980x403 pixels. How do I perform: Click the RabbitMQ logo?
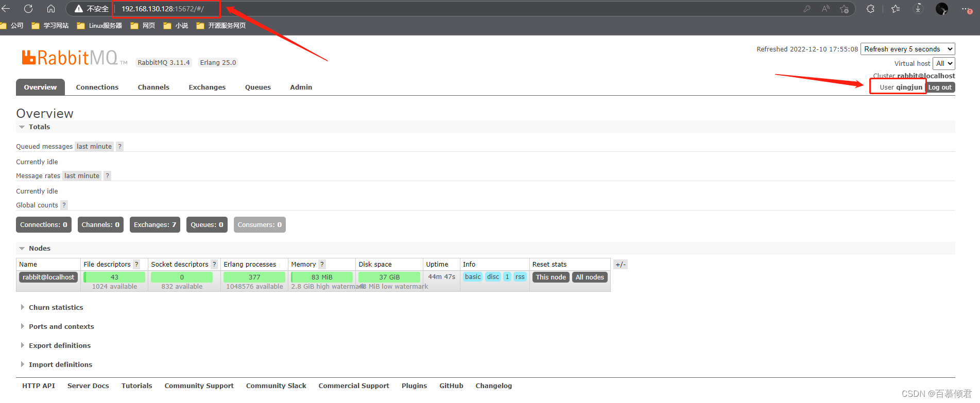coord(74,58)
